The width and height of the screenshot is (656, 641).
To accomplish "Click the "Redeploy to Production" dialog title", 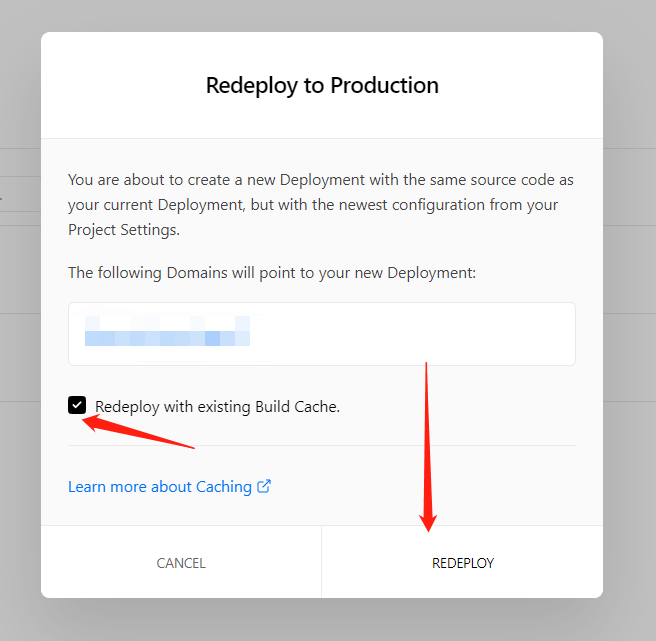I will click(322, 85).
